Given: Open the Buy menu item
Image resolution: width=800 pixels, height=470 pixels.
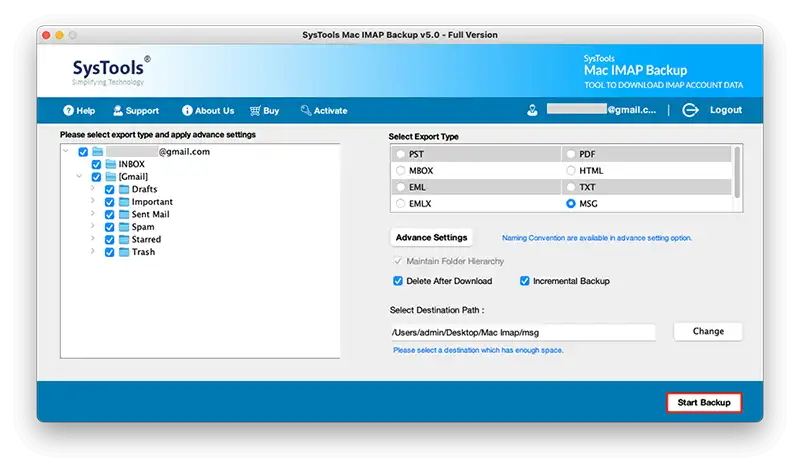Looking at the screenshot, I should [x=264, y=111].
